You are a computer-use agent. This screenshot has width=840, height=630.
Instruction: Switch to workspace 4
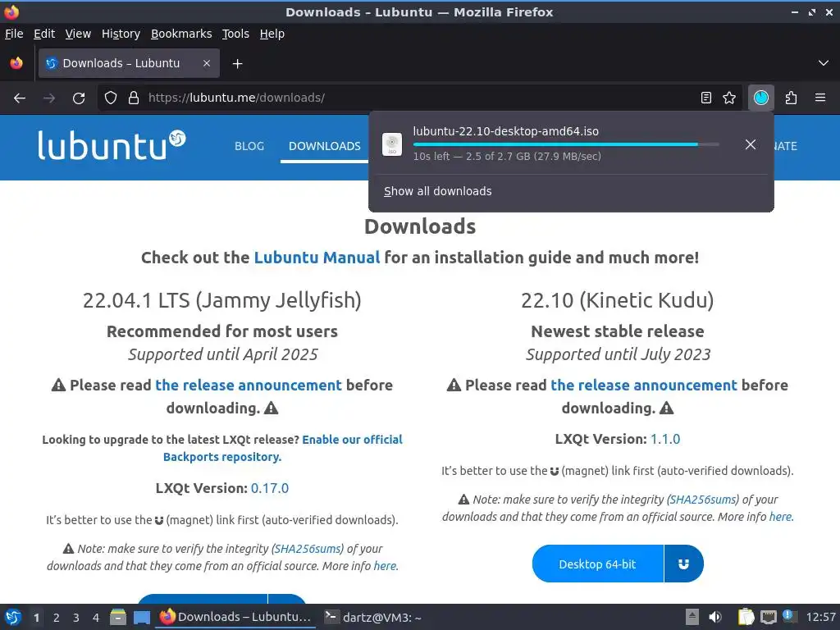(96, 618)
